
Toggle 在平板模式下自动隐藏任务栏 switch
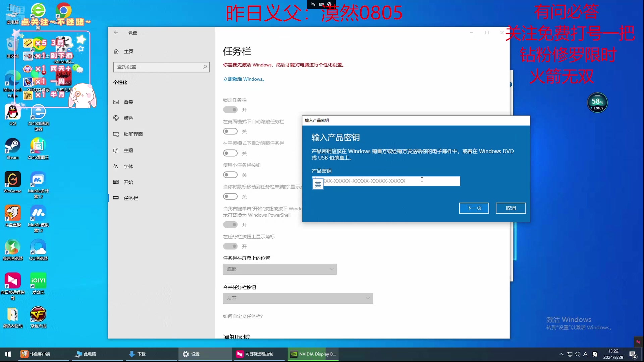point(230,153)
